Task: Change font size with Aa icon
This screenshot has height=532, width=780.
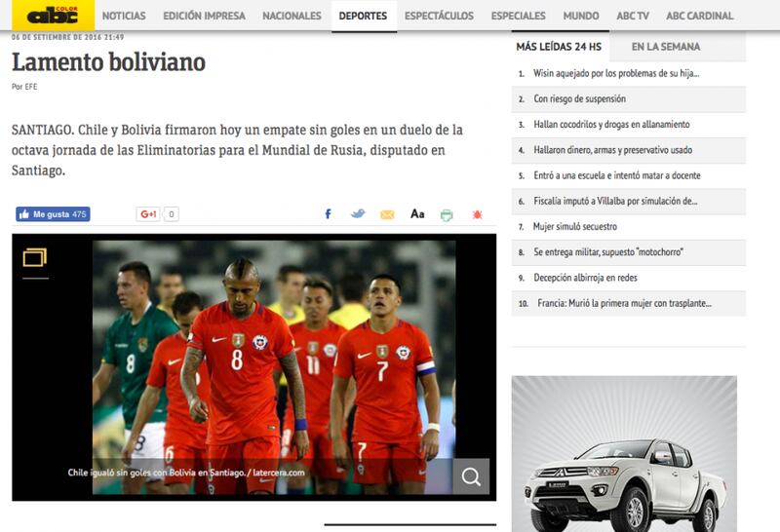Action: click(417, 213)
